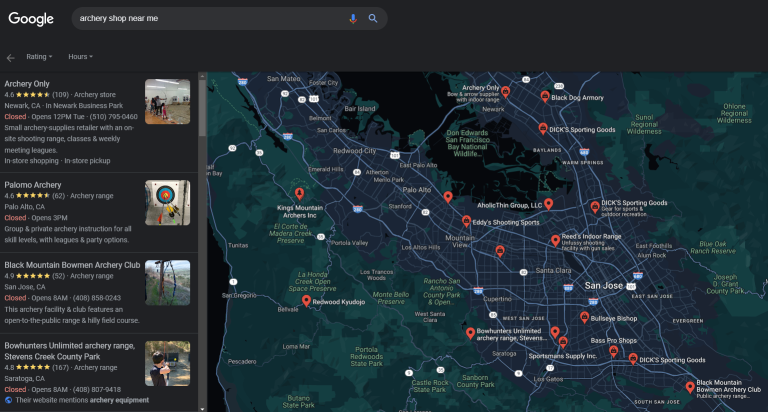Screen dimensions: 768x412
Task: Click the Black Dog Armory map pin
Action: [545, 97]
